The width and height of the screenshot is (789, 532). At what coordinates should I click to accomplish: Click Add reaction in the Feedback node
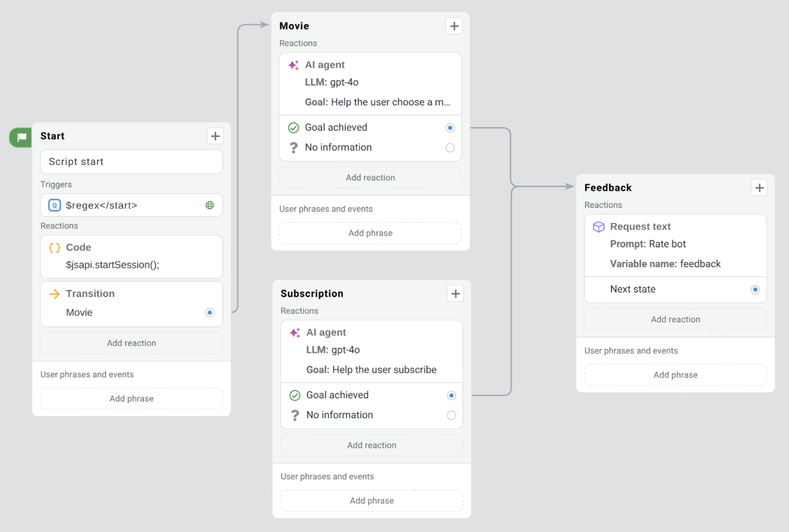(675, 319)
